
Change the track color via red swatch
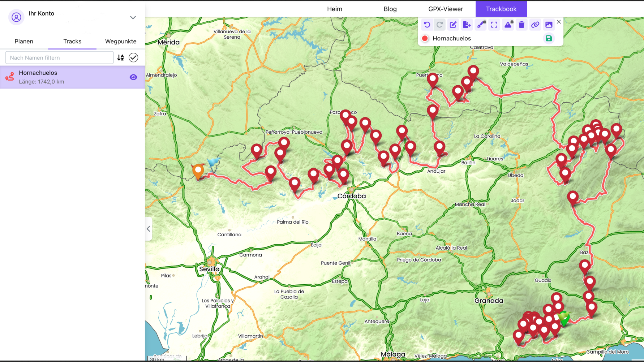(425, 38)
